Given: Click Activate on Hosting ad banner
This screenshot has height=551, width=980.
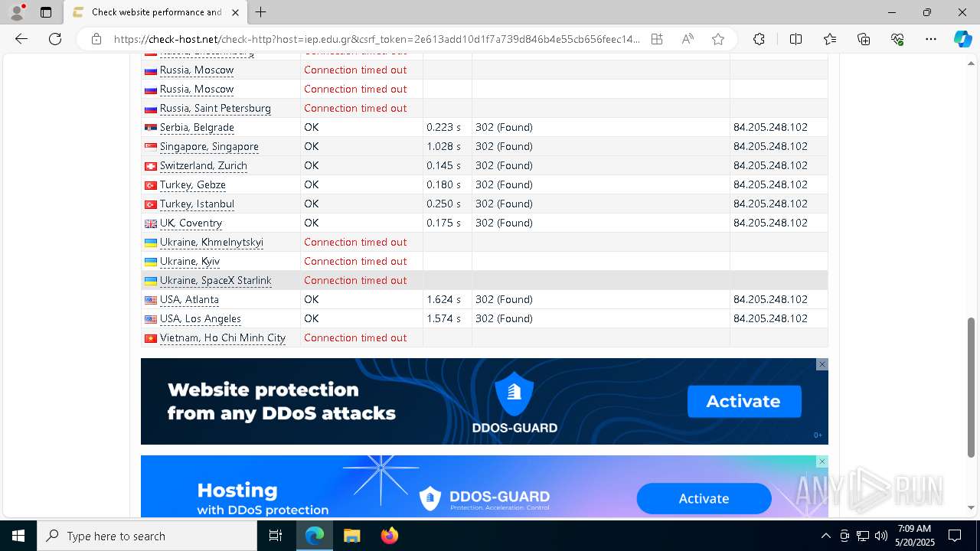Looking at the screenshot, I should (x=704, y=498).
